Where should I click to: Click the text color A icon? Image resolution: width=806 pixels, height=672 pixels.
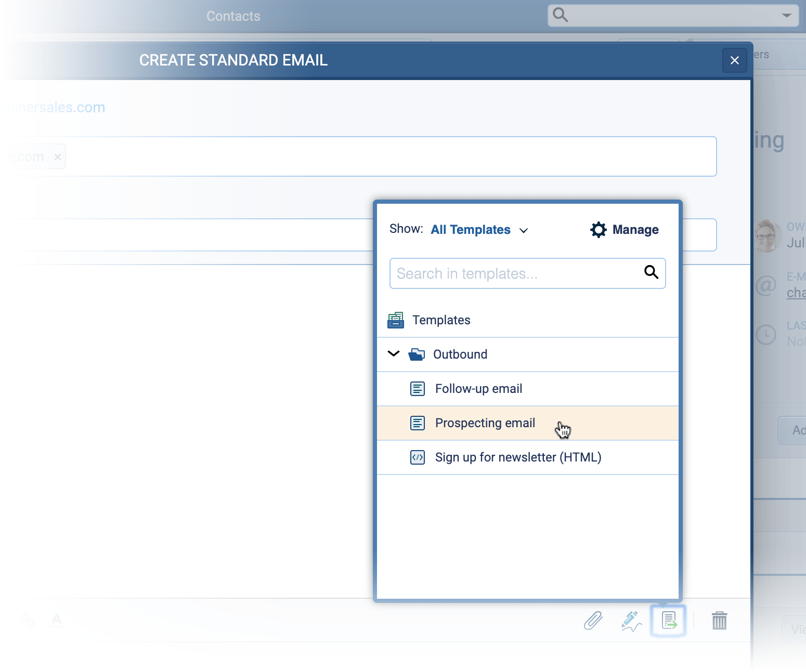point(56,620)
